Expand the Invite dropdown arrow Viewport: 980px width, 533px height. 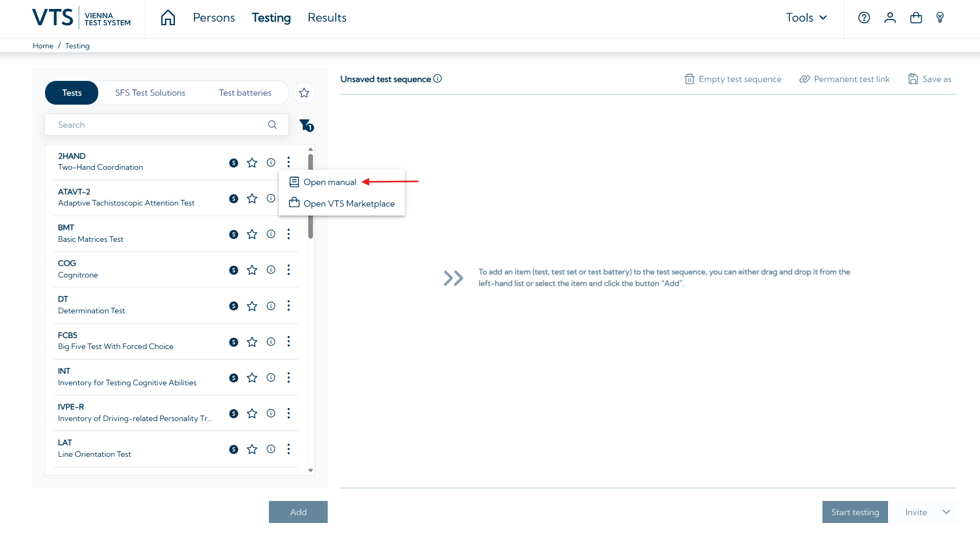946,512
